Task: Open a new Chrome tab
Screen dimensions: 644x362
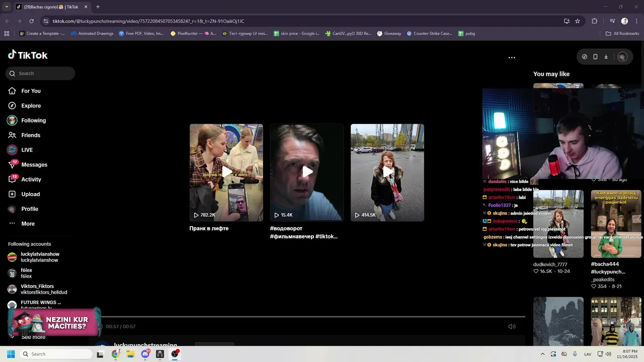Action: click(98, 7)
